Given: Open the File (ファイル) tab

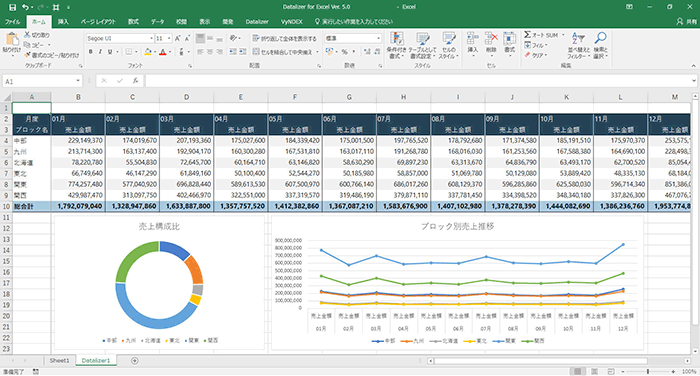Looking at the screenshot, I should (x=12, y=21).
